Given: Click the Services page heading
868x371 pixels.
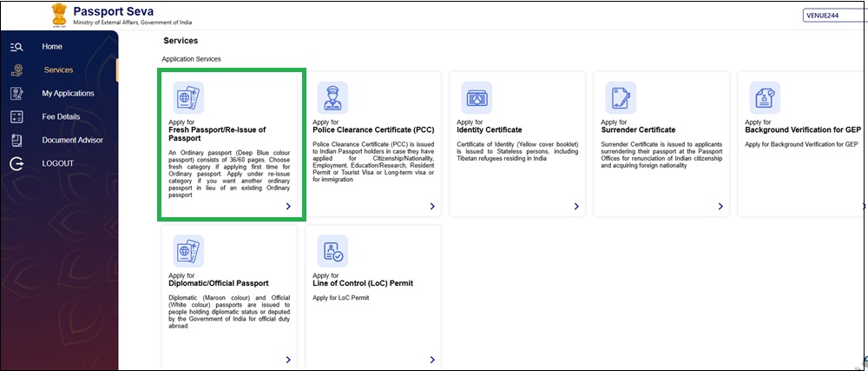Looking at the screenshot, I should coord(181,41).
